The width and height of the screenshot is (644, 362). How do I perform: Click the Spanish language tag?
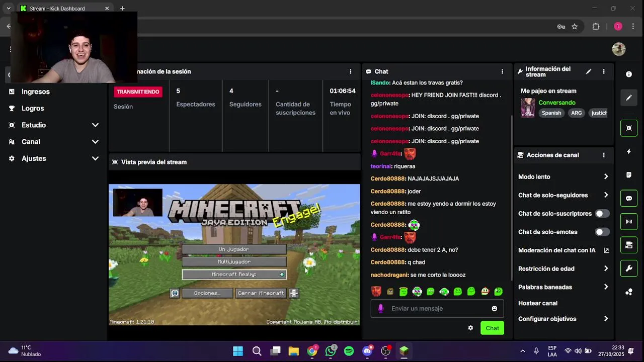pos(551,113)
